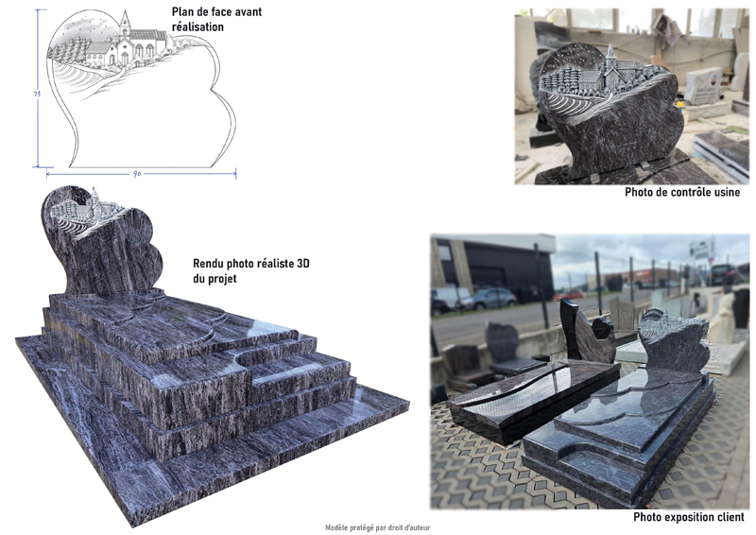The height and width of the screenshot is (535, 756).
Task: Open the client exhibition photo
Action: coord(589,371)
